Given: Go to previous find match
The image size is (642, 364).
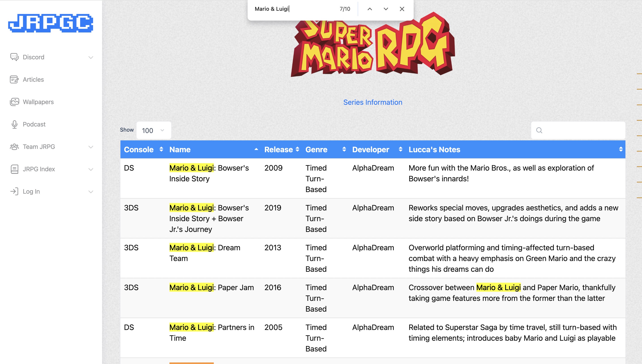Looking at the screenshot, I should 370,9.
